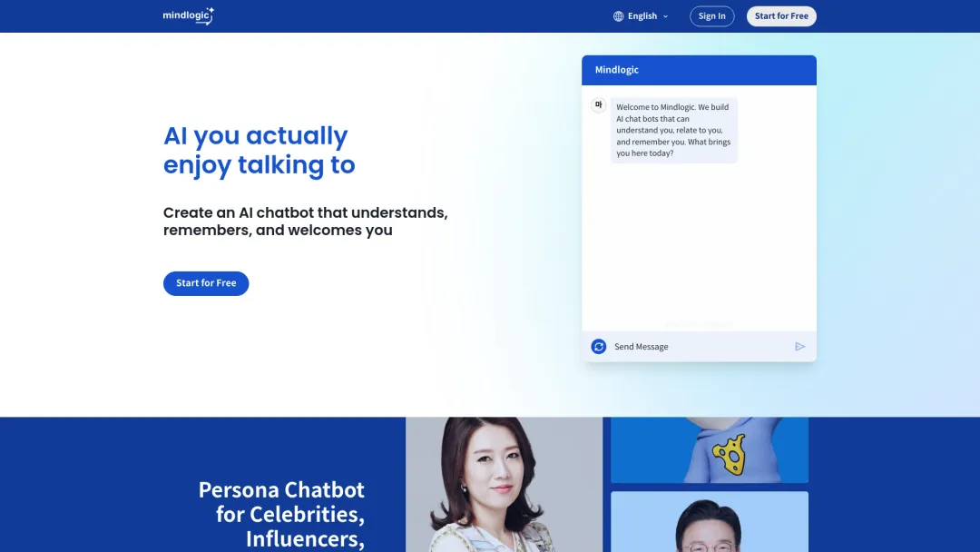Click the send arrow icon
The width and height of the screenshot is (980, 552).
800,346
